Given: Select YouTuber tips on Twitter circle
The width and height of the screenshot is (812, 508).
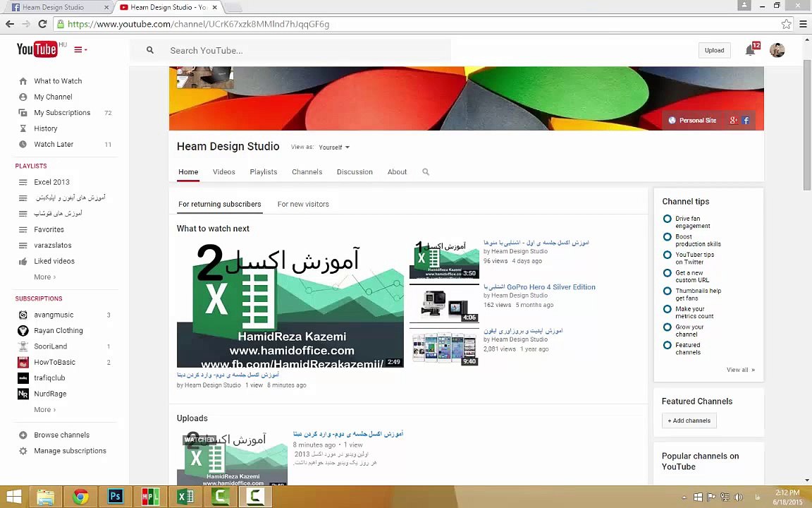Looking at the screenshot, I should coord(668,255).
